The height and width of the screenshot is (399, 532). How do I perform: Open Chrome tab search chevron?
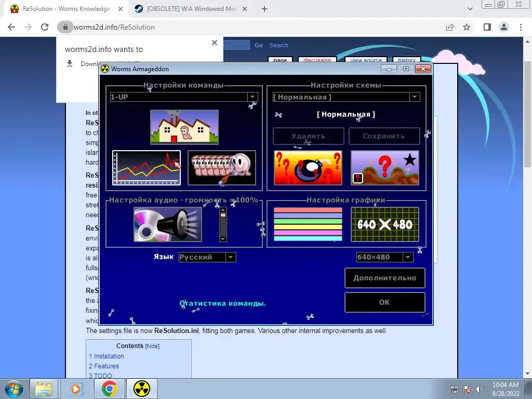point(470,9)
